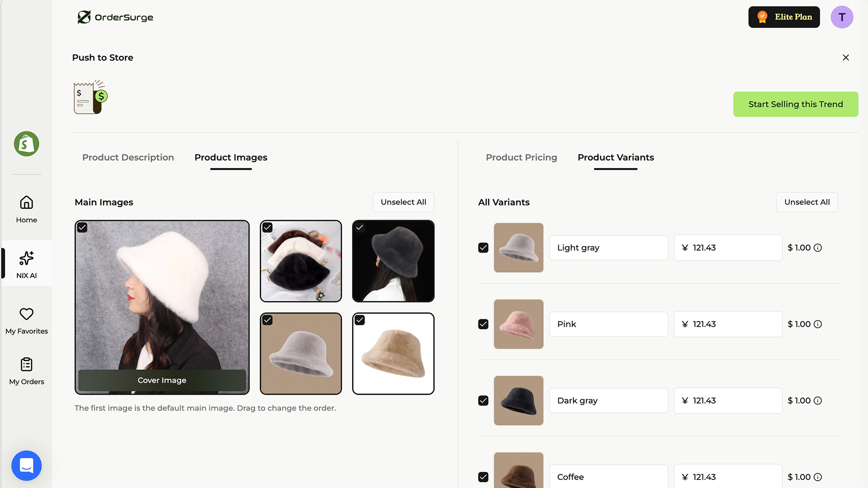Click the Elite Plan badge
Viewport: 868px width, 488px height.
point(784,17)
